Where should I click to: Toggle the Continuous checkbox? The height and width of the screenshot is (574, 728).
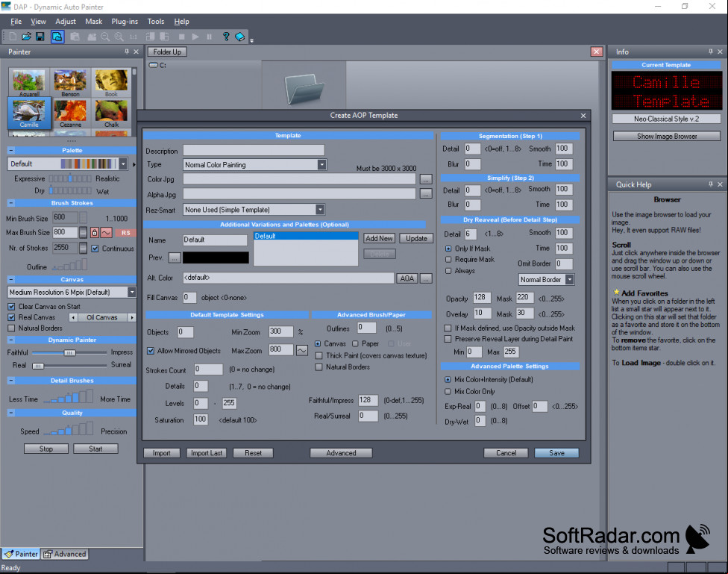pos(95,249)
